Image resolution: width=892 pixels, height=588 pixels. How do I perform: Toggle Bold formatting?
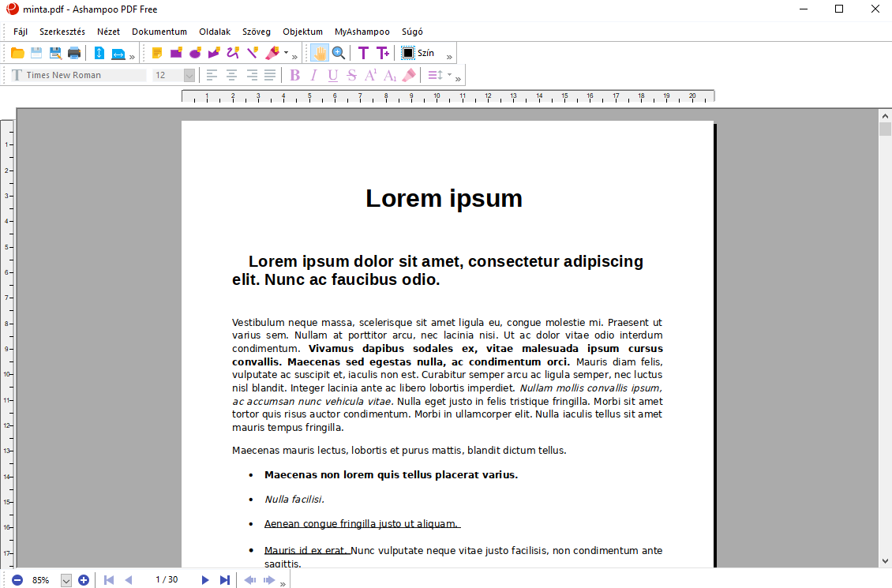(294, 75)
